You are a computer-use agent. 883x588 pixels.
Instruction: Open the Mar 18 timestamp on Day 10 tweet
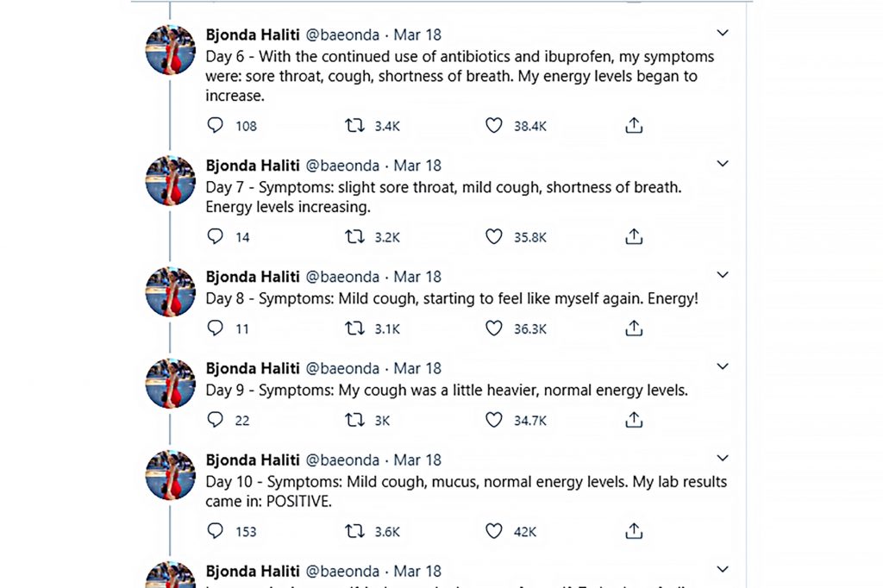click(x=417, y=460)
